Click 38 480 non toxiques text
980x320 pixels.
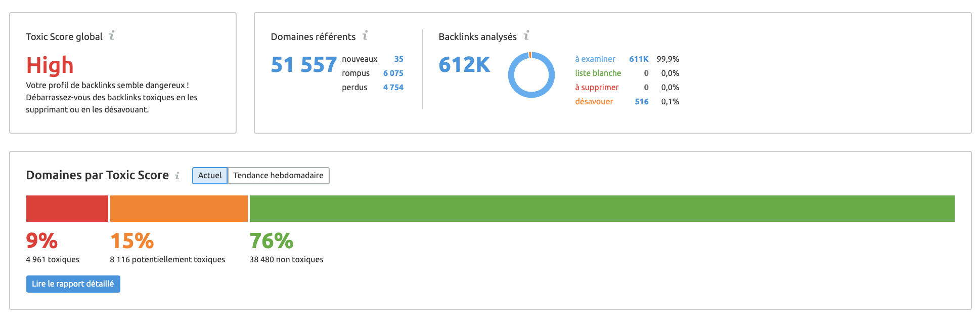coord(286,260)
